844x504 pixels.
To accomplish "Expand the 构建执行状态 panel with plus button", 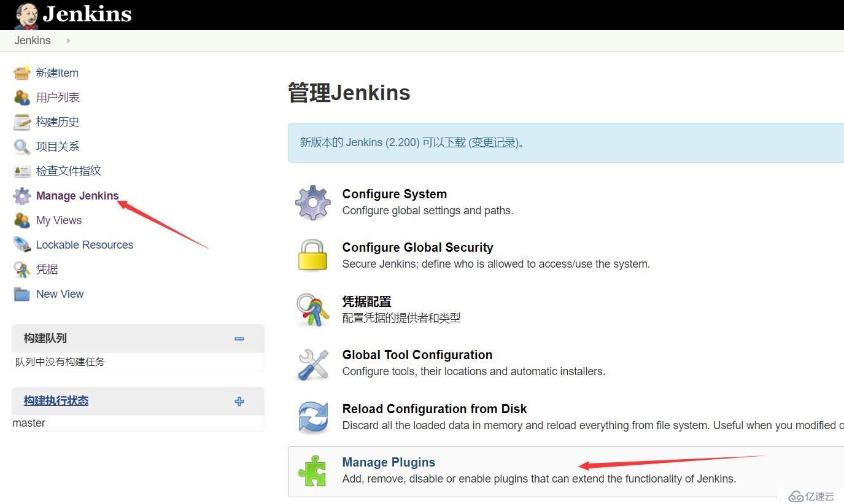I will pyautogui.click(x=239, y=401).
